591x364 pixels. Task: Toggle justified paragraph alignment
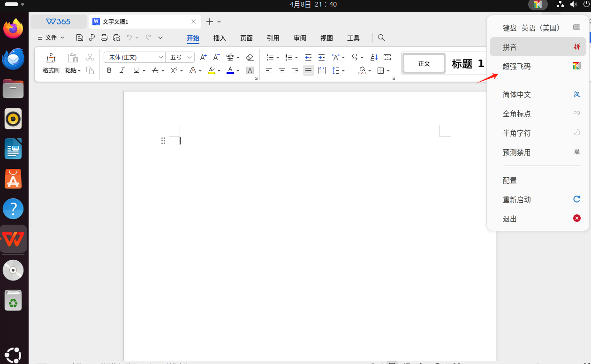coord(308,70)
